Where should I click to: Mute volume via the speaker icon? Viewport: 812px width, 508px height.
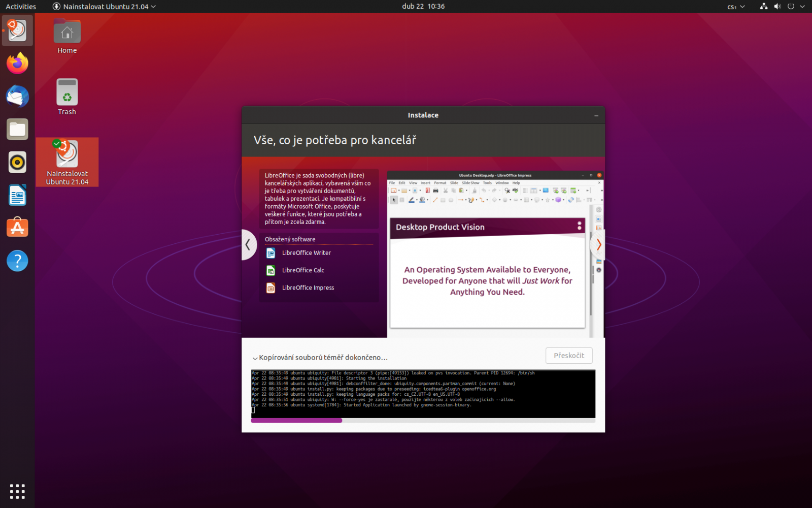coord(777,7)
